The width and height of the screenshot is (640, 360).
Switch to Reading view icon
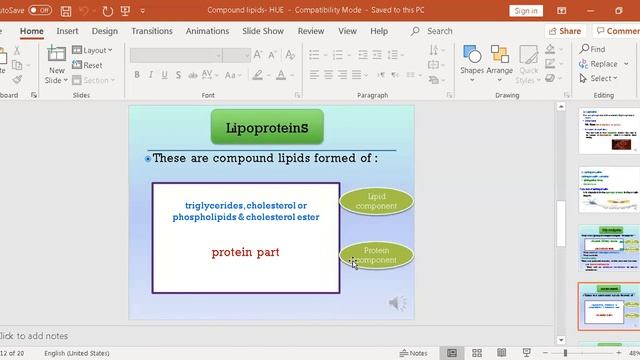pyautogui.click(x=502, y=353)
